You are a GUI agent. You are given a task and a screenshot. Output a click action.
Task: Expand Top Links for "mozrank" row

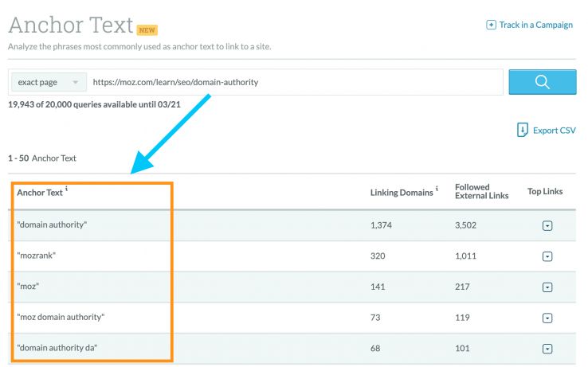(x=547, y=256)
